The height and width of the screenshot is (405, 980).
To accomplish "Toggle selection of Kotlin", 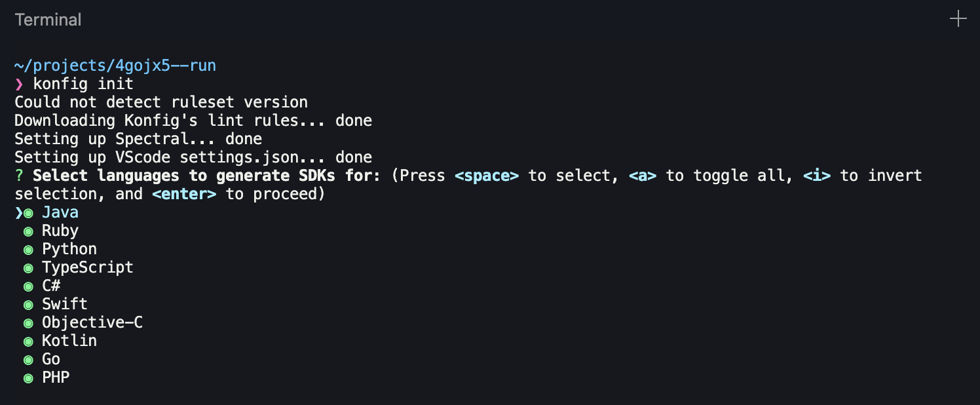I will click(x=69, y=340).
